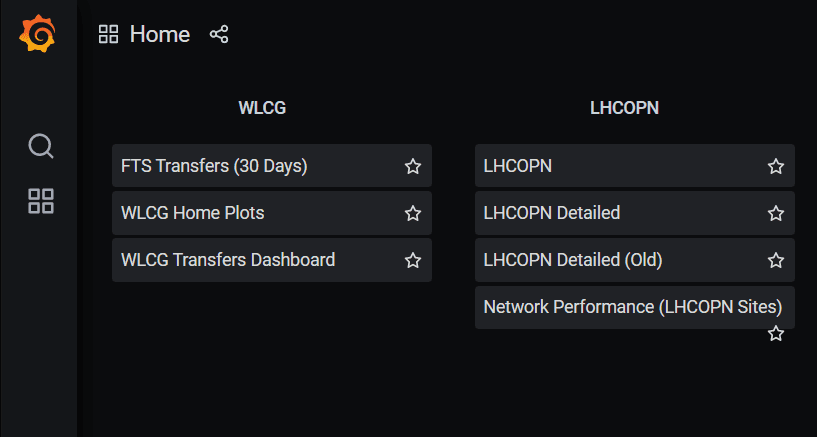This screenshot has width=817, height=437.
Task: Open the WLCG Home Plots link
Action: point(193,213)
